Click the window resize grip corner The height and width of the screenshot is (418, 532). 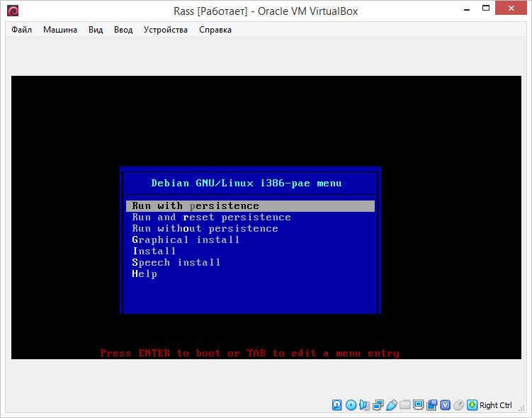522,408
